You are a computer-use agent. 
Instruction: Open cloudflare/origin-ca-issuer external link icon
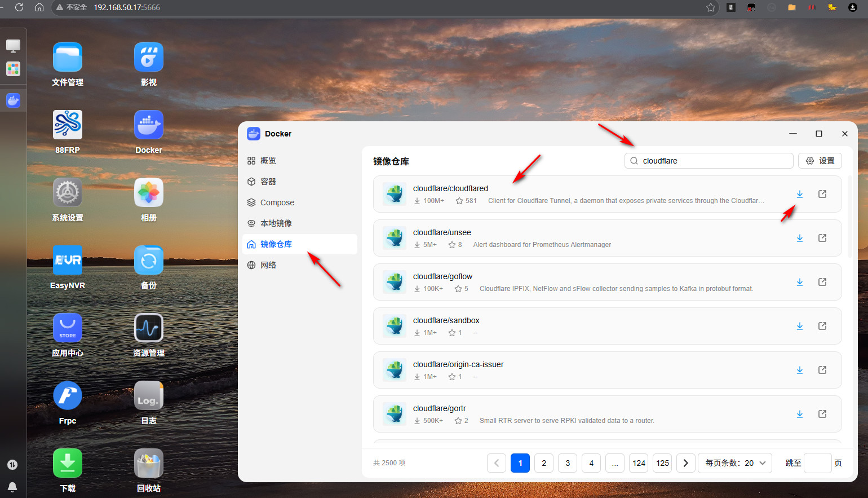(822, 370)
